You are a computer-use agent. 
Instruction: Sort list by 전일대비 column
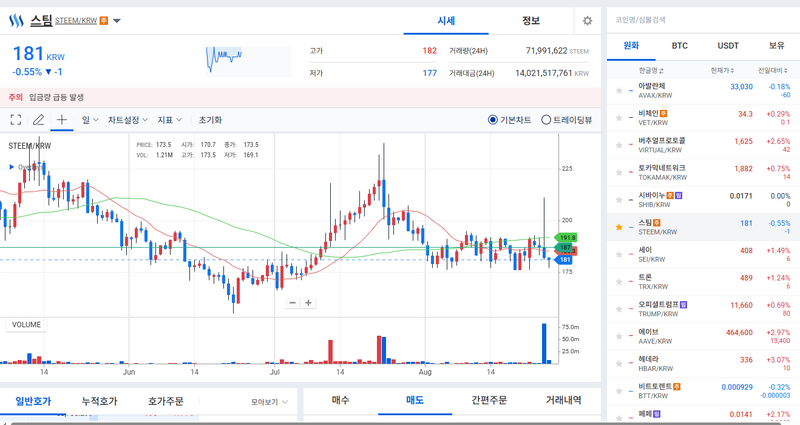(x=773, y=70)
